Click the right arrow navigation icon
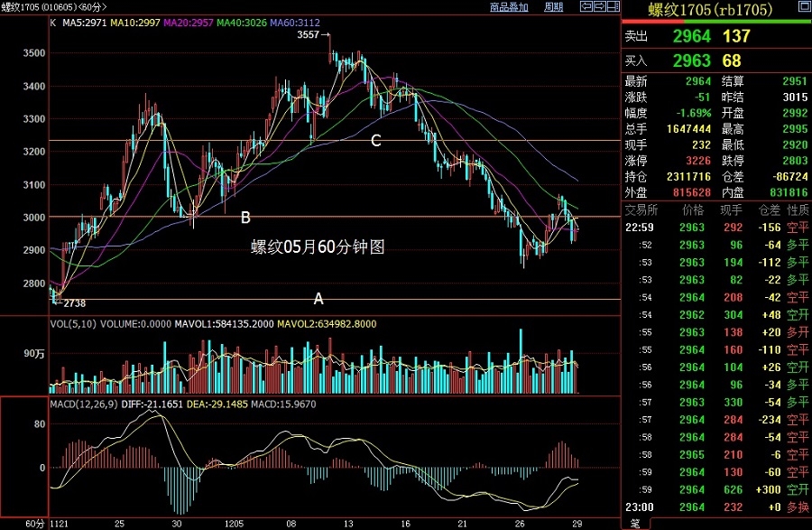The width and height of the screenshot is (812, 530). 600,6
